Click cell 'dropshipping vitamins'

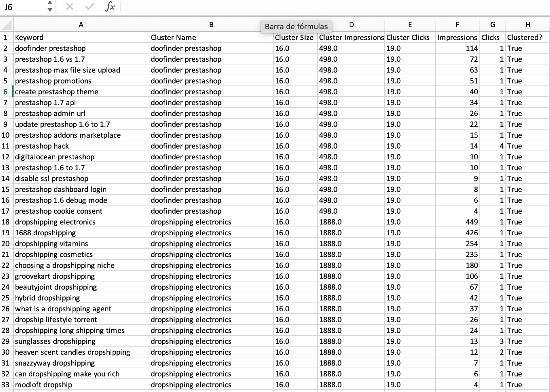pyautogui.click(x=81, y=243)
